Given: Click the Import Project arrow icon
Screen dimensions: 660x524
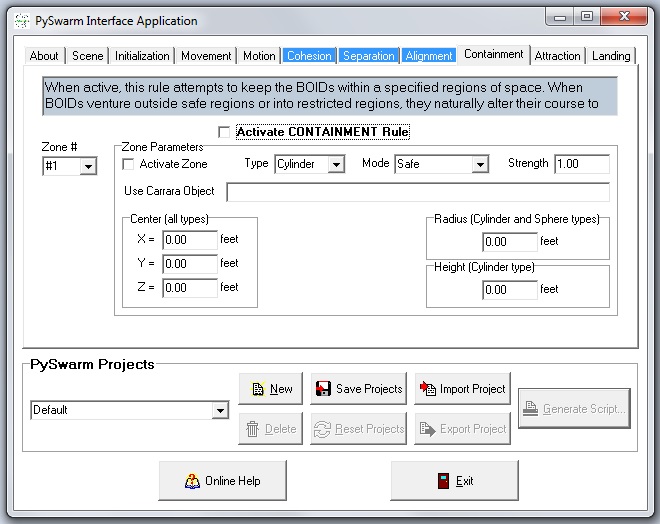Looking at the screenshot, I should (x=428, y=388).
